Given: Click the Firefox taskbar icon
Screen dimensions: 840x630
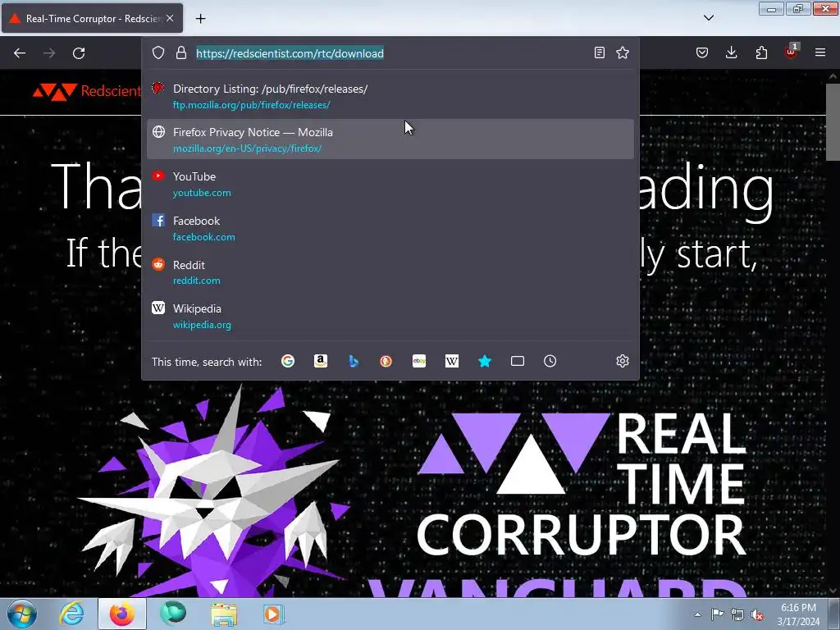Looking at the screenshot, I should coord(122,614).
